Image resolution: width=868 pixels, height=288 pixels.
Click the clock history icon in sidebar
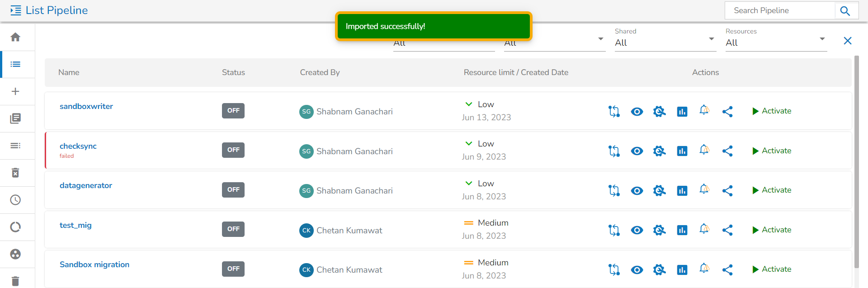click(15, 200)
